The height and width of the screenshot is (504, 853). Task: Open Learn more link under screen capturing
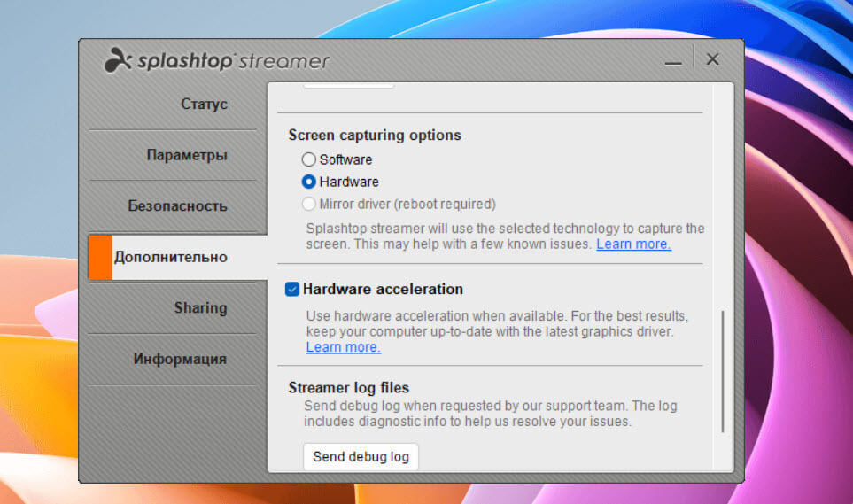633,244
